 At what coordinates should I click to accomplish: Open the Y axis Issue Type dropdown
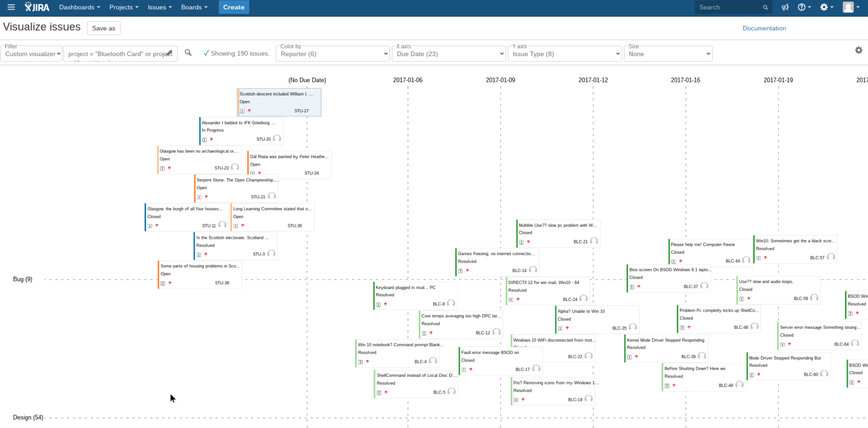click(x=565, y=54)
